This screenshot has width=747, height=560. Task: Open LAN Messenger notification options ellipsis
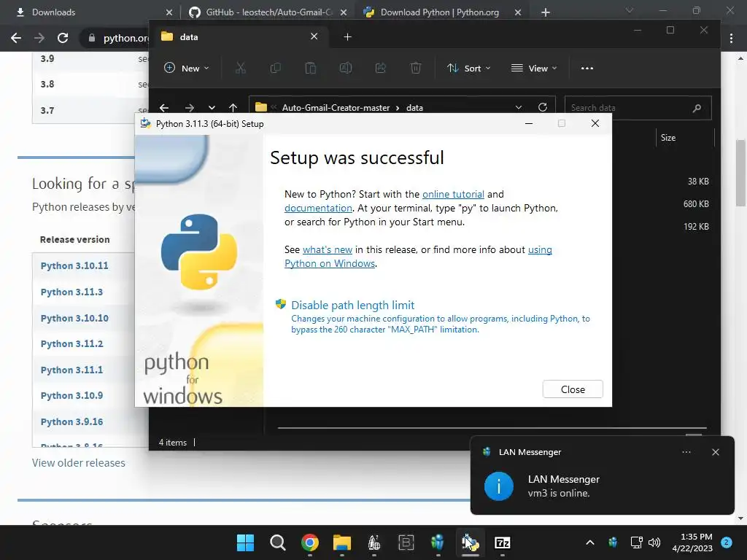(686, 452)
